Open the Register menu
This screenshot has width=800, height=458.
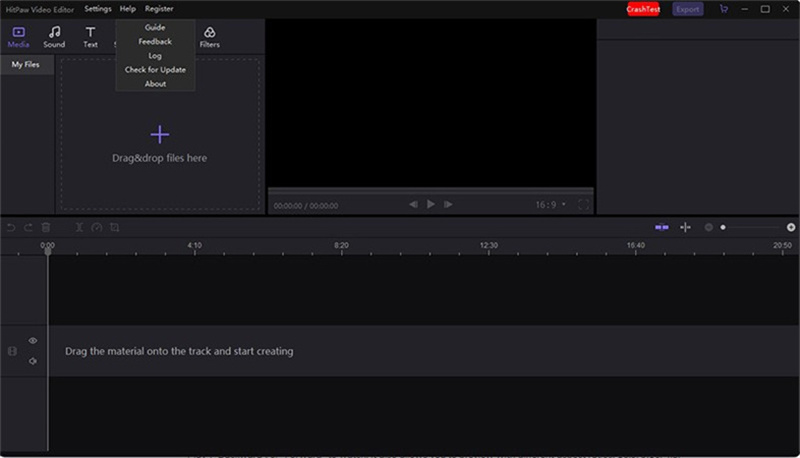coord(159,9)
